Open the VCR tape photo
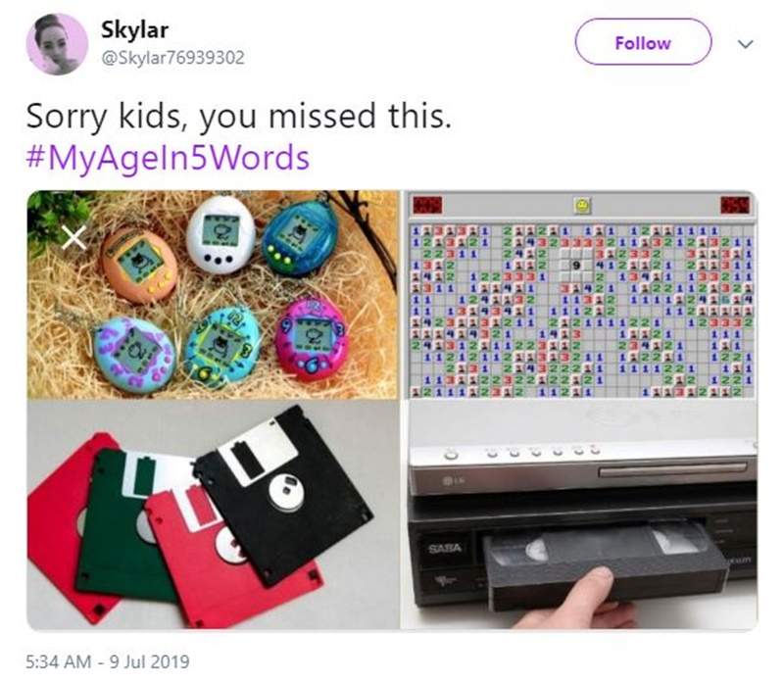The image size is (784, 684). point(580,515)
